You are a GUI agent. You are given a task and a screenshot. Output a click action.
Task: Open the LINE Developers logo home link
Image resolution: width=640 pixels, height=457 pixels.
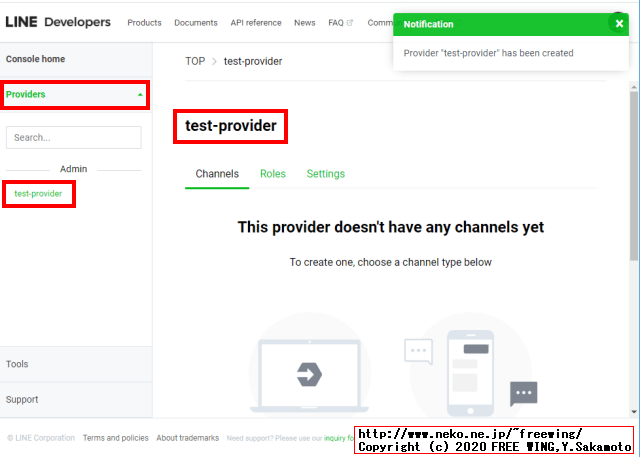[x=58, y=22]
